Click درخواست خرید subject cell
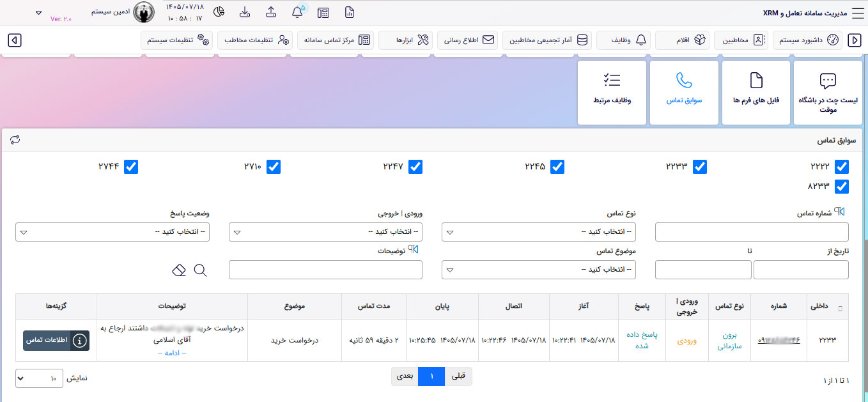Viewport: 868px width, 402px height. (x=295, y=341)
